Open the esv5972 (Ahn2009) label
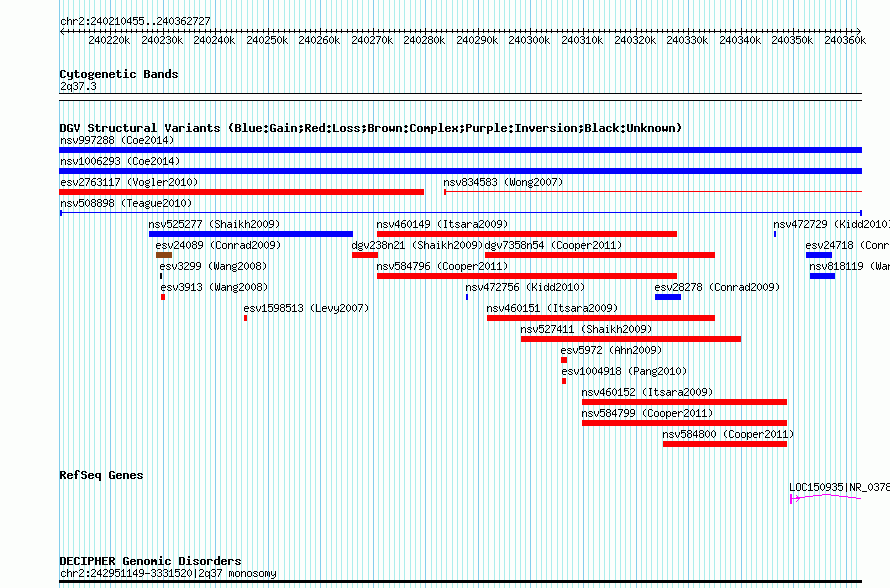 point(611,350)
